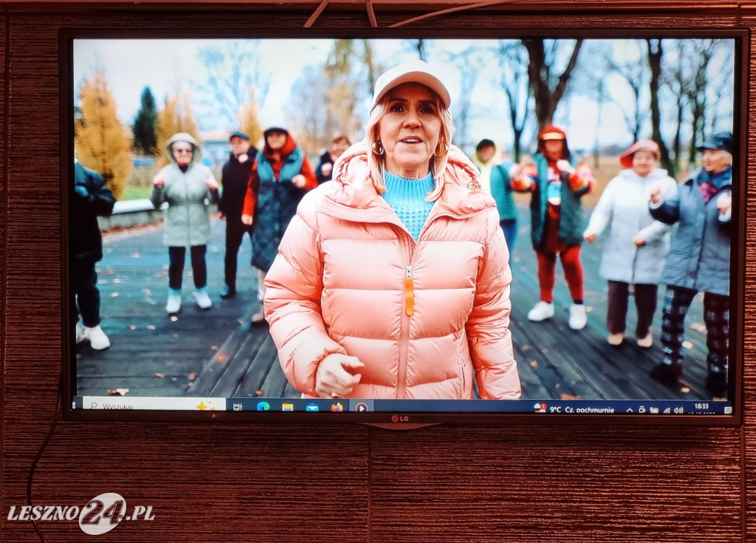Check the battery status tray icon
This screenshot has width=756, height=543.
(x=653, y=409)
